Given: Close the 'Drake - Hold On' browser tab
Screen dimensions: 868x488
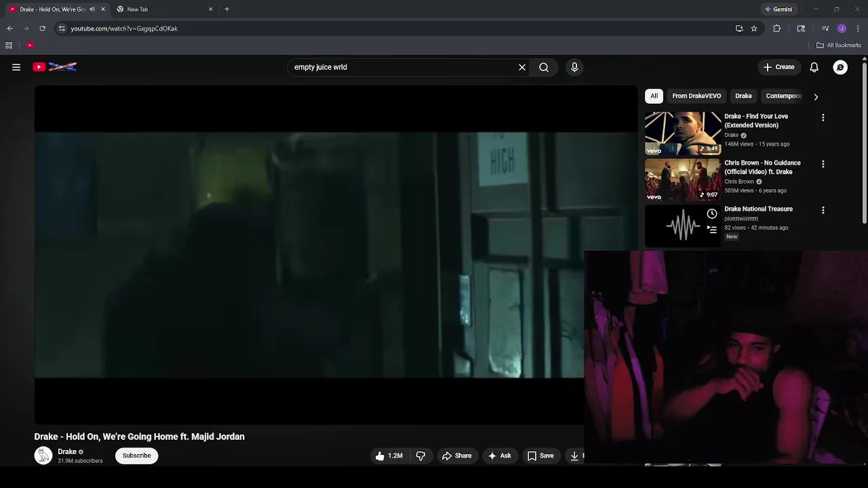Looking at the screenshot, I should (103, 9).
